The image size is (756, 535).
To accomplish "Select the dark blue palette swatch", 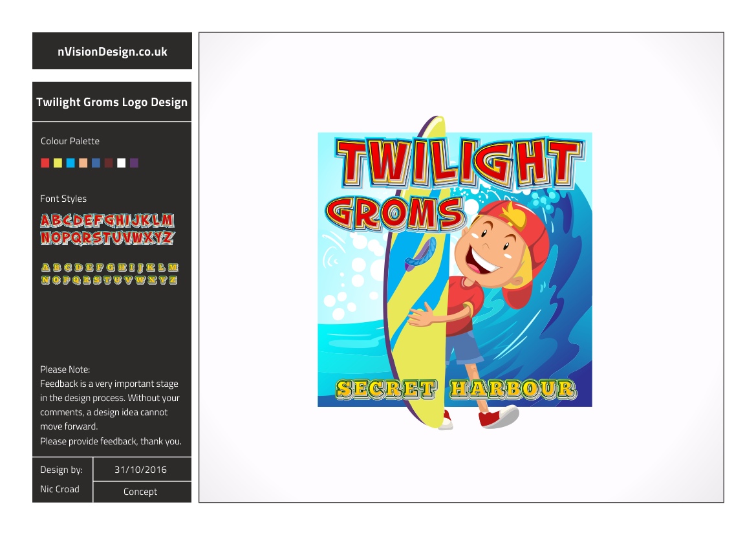I will [x=96, y=163].
